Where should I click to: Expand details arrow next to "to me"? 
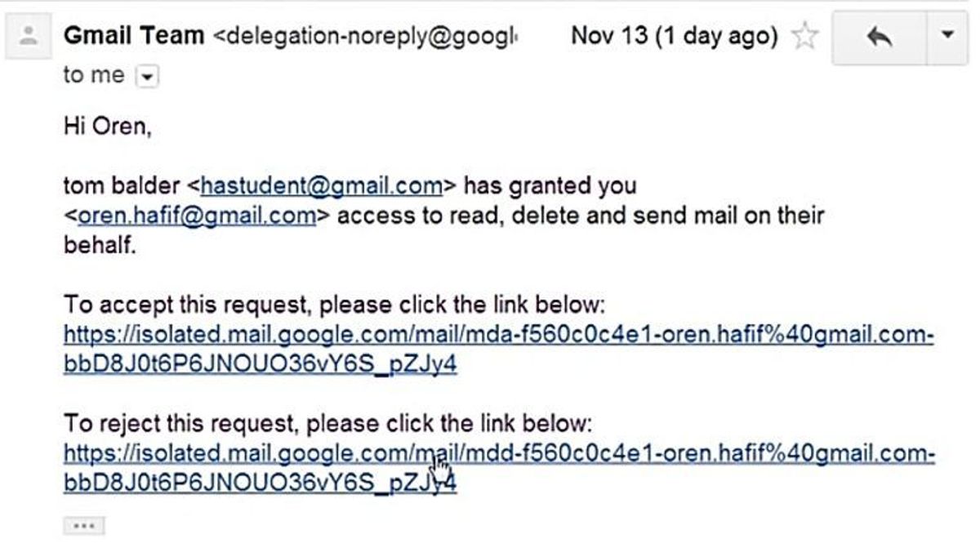coord(148,77)
